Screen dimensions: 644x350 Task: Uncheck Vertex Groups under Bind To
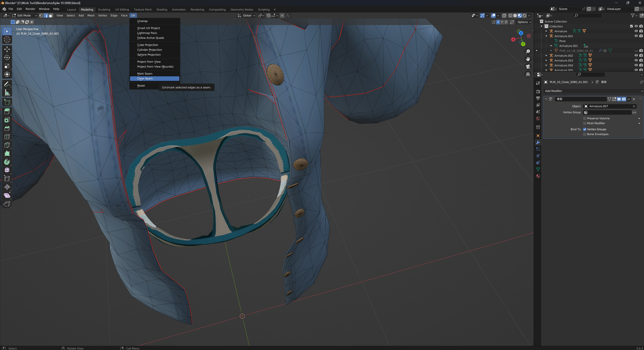pyautogui.click(x=585, y=129)
